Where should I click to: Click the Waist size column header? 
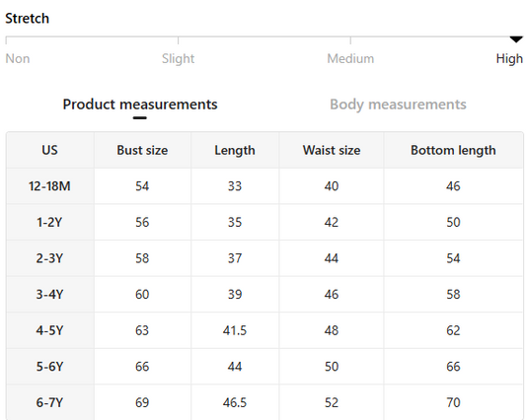[332, 150]
